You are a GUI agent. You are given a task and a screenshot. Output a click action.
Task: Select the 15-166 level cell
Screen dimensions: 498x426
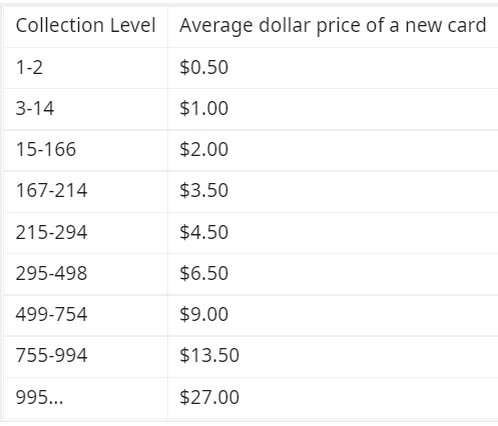click(86, 150)
